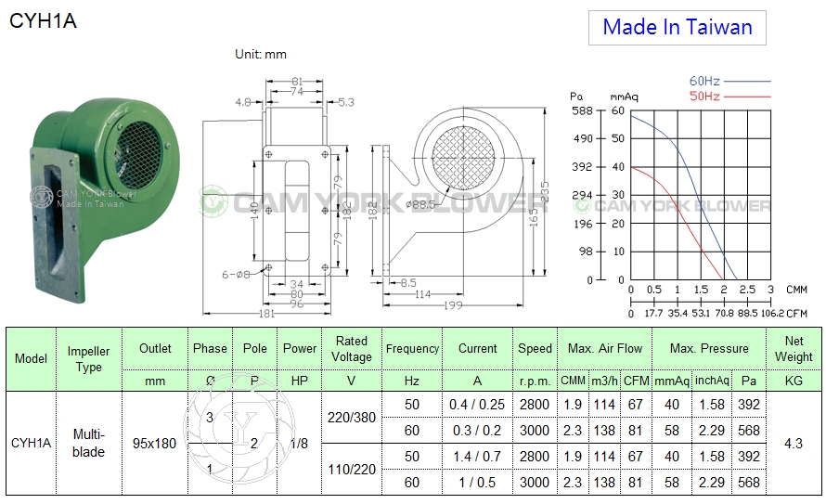Click the 'Model' table header
Image resolution: width=826 pixels, height=504 pixels.
(31, 358)
